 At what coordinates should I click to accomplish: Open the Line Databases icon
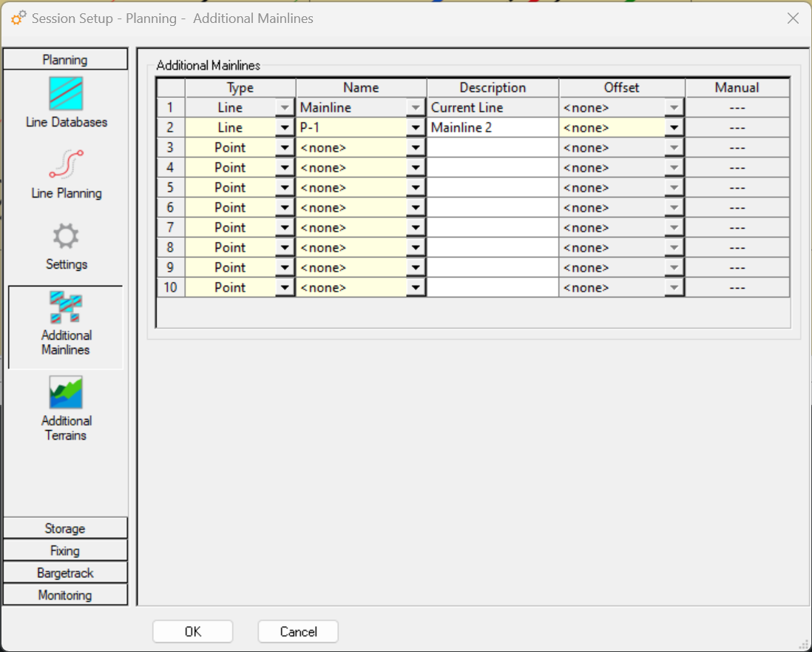pyautogui.click(x=66, y=94)
